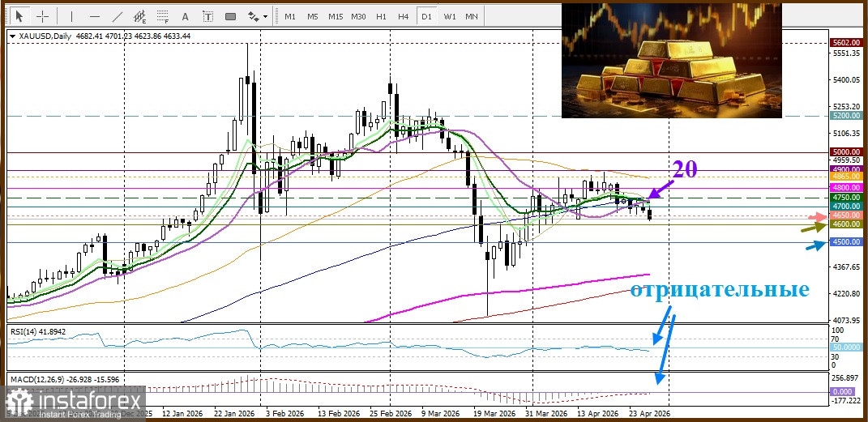Click the 4900.00 purple level tag
Screen dimensions: 868x422
coord(846,169)
